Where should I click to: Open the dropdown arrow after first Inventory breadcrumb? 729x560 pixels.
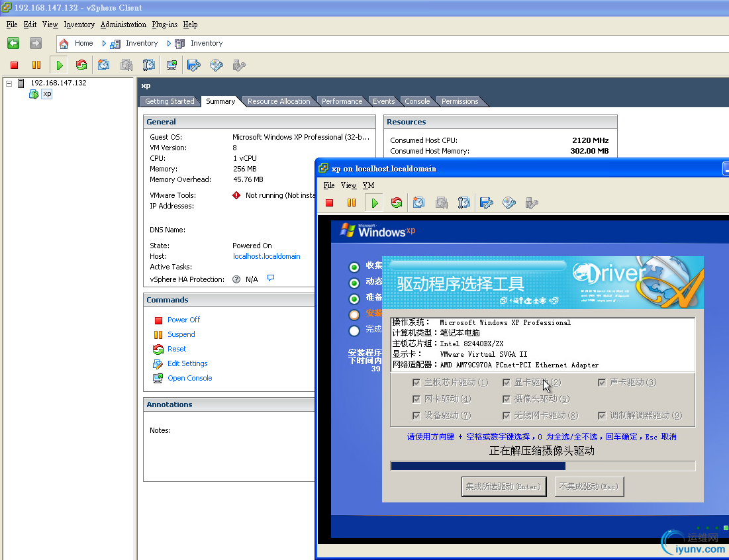click(169, 44)
